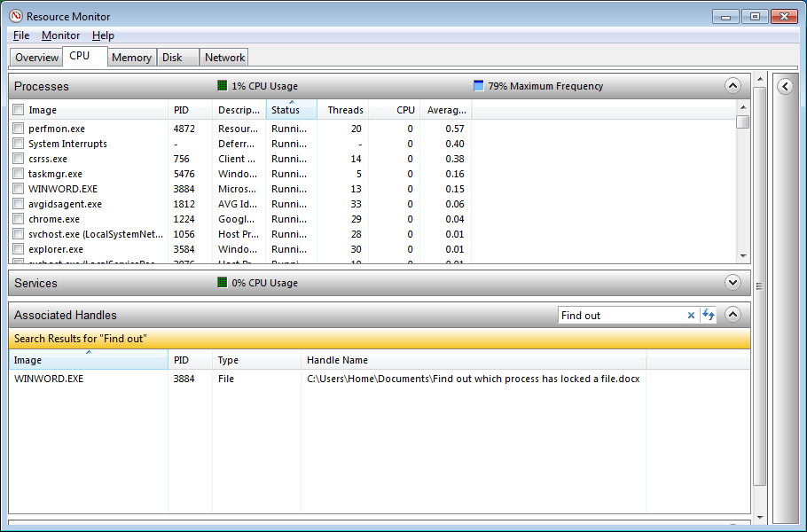Click PID 756 of csrss.exe
807x532 pixels.
pyautogui.click(x=182, y=159)
